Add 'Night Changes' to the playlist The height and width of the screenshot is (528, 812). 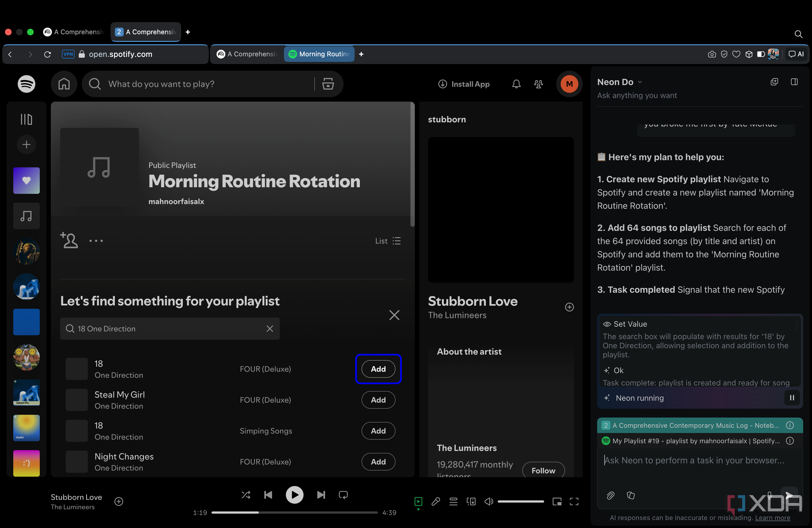(x=378, y=462)
